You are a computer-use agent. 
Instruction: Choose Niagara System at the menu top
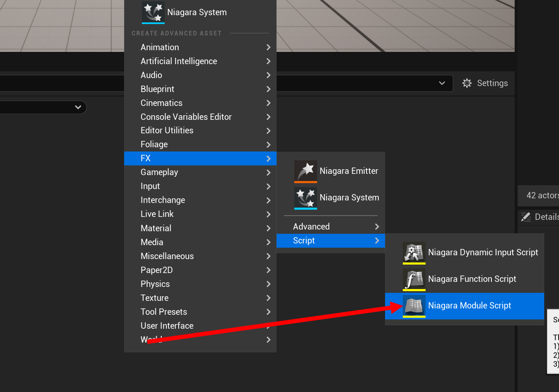[x=201, y=12]
